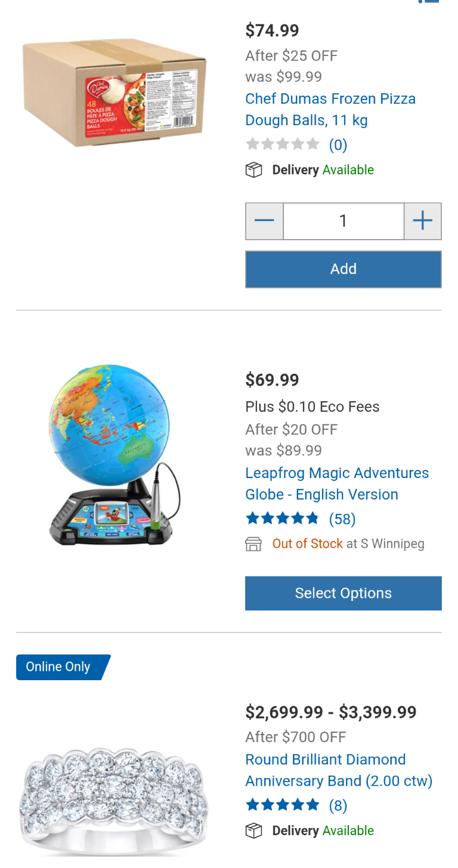Click the five-star rating on Leapfrog globe

(283, 519)
